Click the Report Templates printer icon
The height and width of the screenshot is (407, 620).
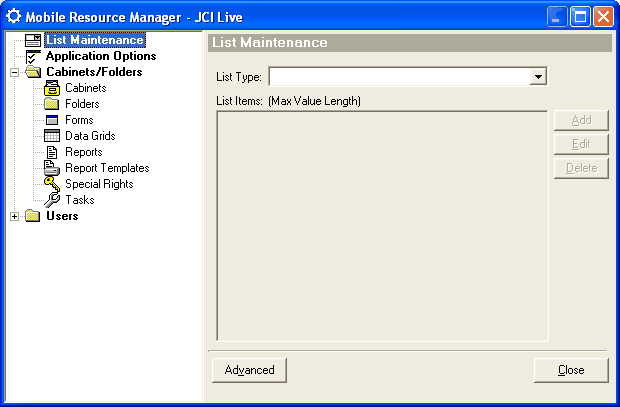click(52, 168)
